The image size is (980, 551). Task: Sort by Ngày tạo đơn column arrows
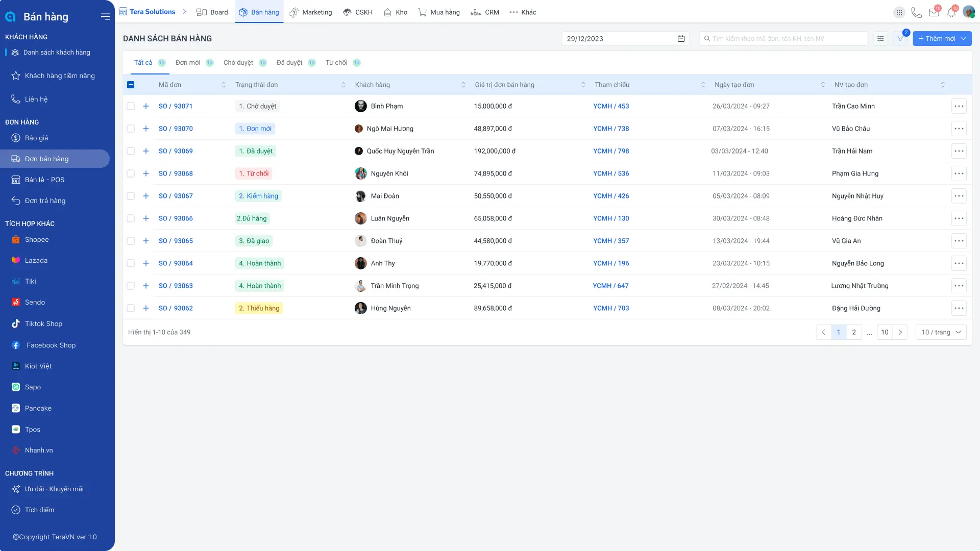[823, 85]
